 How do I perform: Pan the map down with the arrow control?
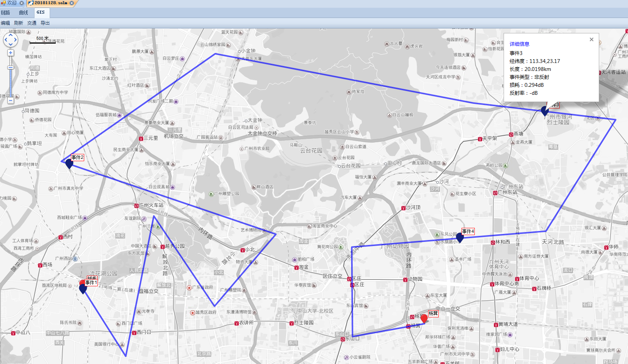[11, 44]
